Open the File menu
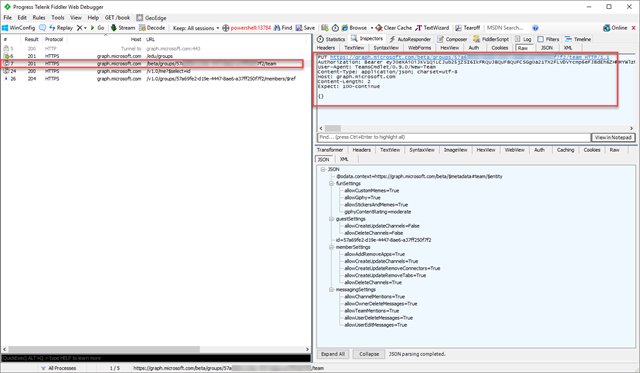Screen dimensions: 640x373 pyautogui.click(x=7, y=18)
